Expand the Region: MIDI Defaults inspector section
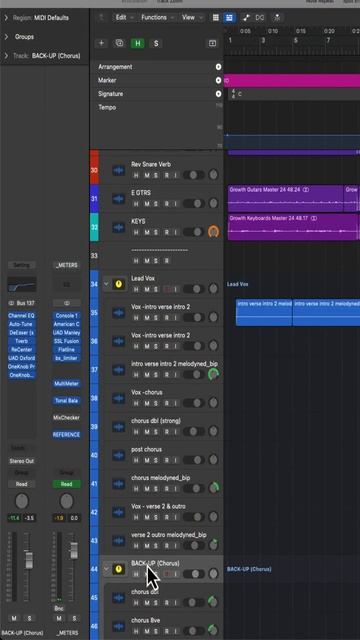The width and height of the screenshot is (360, 640). click(6, 18)
